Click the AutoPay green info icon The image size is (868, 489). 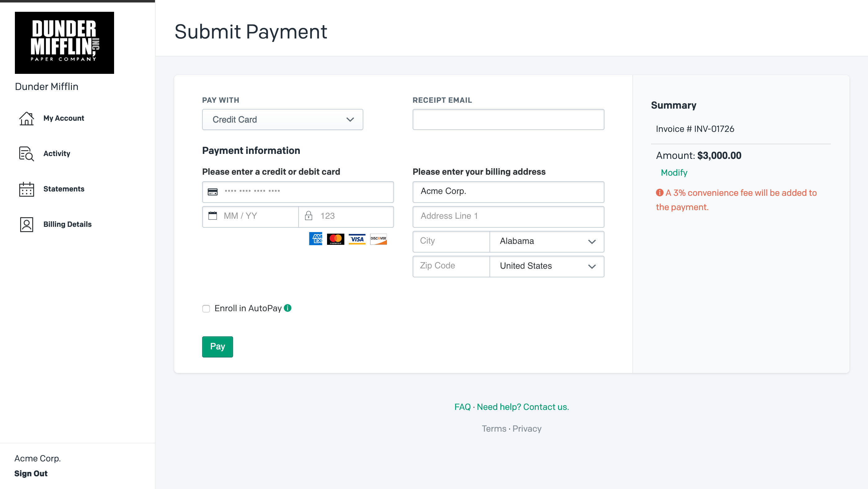[x=287, y=308]
